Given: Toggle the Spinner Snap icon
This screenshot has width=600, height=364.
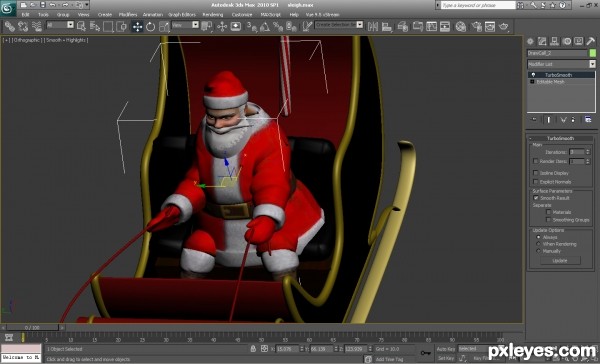Looking at the screenshot, I should tap(292, 26).
